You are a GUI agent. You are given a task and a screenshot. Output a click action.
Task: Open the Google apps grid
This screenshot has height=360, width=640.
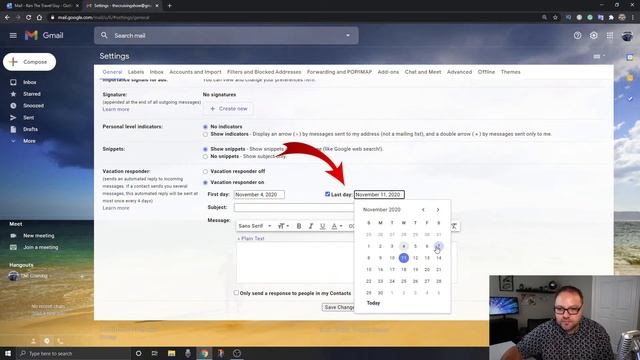point(610,36)
